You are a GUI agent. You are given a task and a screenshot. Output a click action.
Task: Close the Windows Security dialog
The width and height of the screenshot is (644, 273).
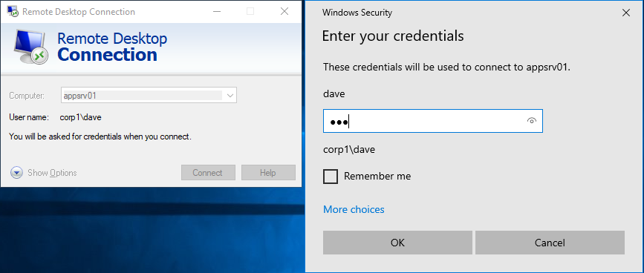click(x=626, y=13)
